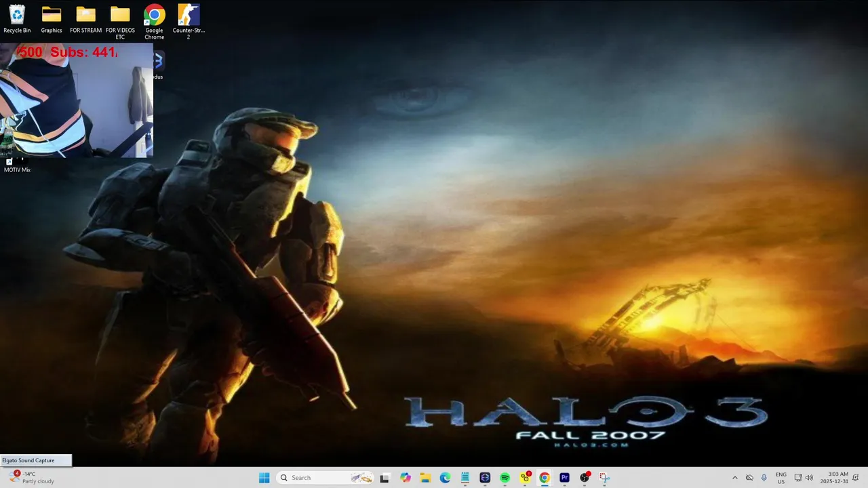Open the Recycle Bin desktop icon
868x488 pixels.
17,19
